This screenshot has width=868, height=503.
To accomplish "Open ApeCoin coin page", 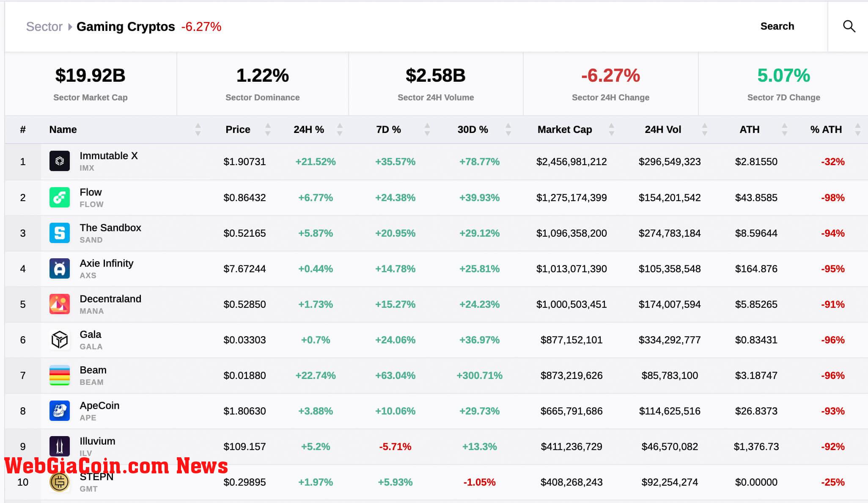I will [x=99, y=406].
